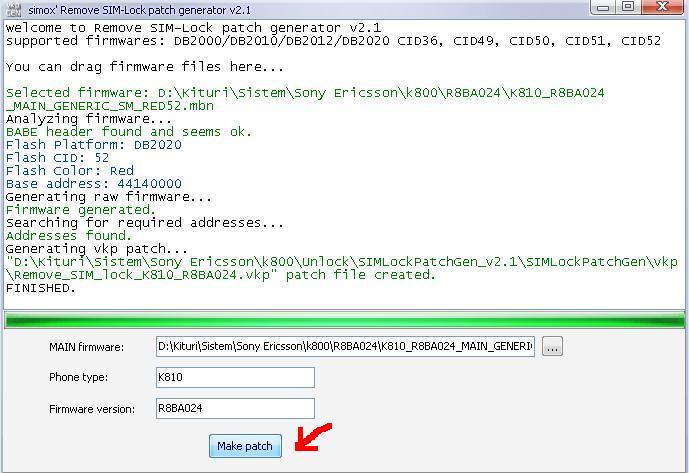Click the 'supported firmwares' log line
Screen dimensions: 689x473
[334, 41]
